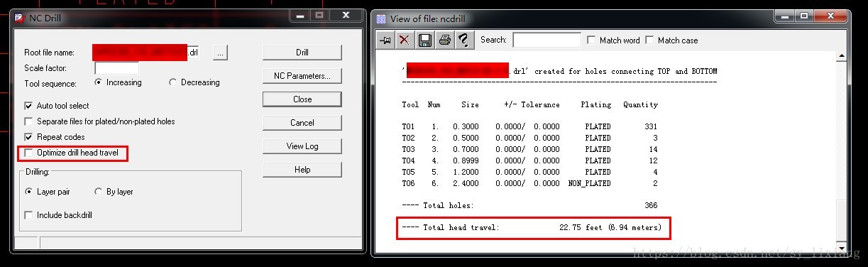The width and height of the screenshot is (868, 267).
Task: Click the log viewer scroll up arrow
Action: point(841,57)
